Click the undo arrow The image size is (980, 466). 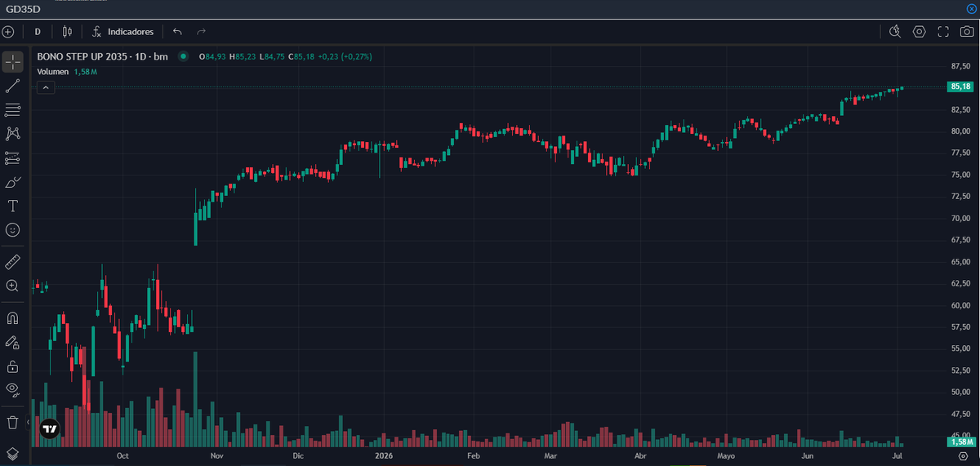click(x=178, y=32)
